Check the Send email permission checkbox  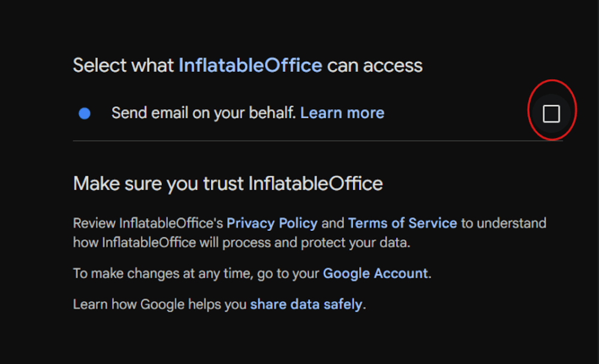coord(551,113)
